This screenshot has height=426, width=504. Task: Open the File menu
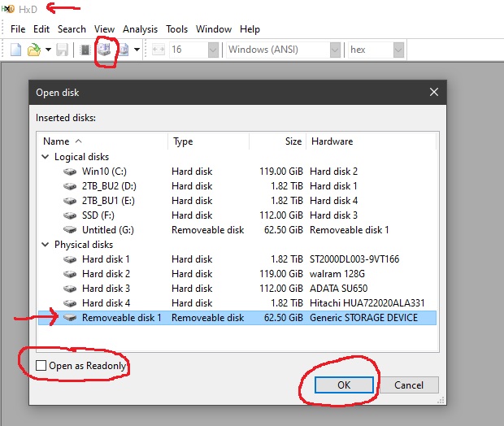(x=18, y=29)
